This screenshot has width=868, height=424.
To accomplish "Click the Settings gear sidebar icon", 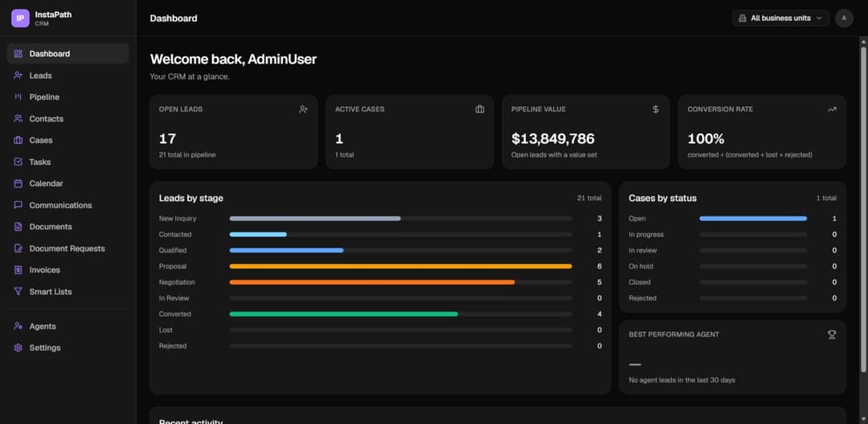I will click(x=18, y=348).
